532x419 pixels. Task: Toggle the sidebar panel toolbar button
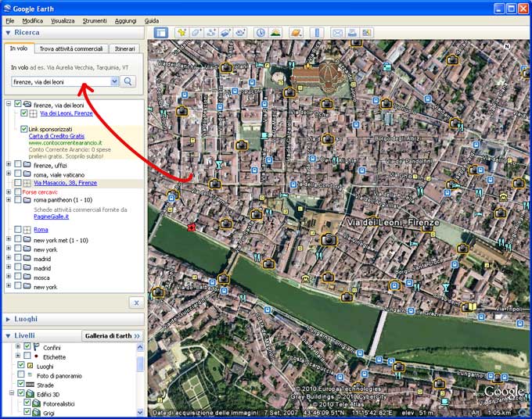(161, 33)
